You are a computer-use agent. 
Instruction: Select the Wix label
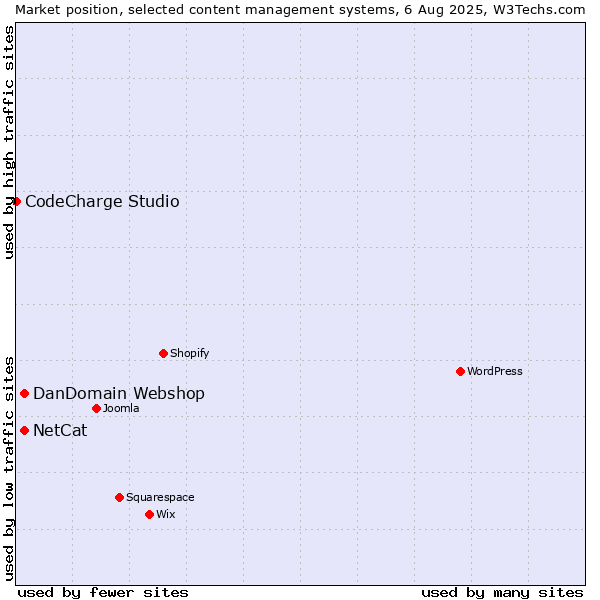pyautogui.click(x=166, y=515)
